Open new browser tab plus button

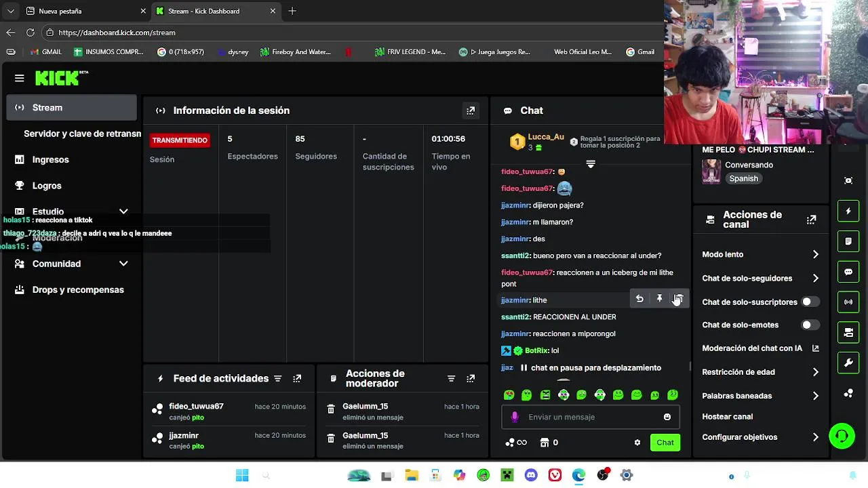pyautogui.click(x=292, y=12)
